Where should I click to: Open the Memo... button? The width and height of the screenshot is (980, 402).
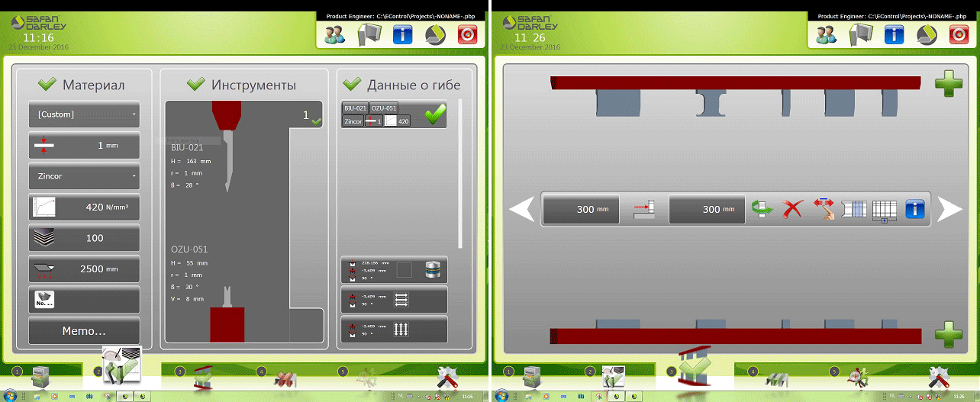(84, 331)
